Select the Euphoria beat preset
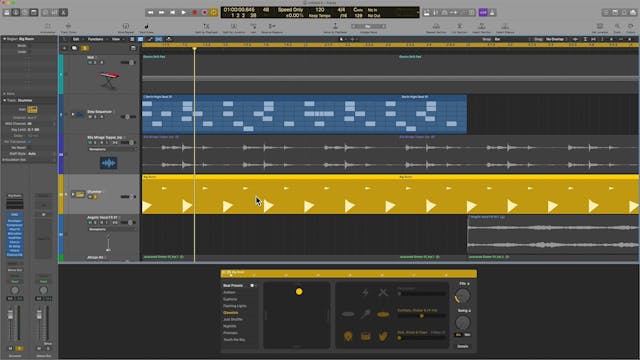The width and height of the screenshot is (640, 360). point(230,299)
